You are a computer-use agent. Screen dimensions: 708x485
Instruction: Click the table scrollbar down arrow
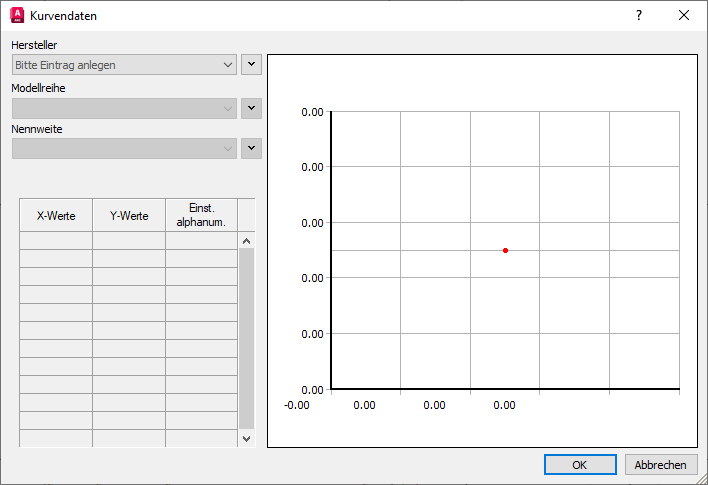click(x=246, y=438)
